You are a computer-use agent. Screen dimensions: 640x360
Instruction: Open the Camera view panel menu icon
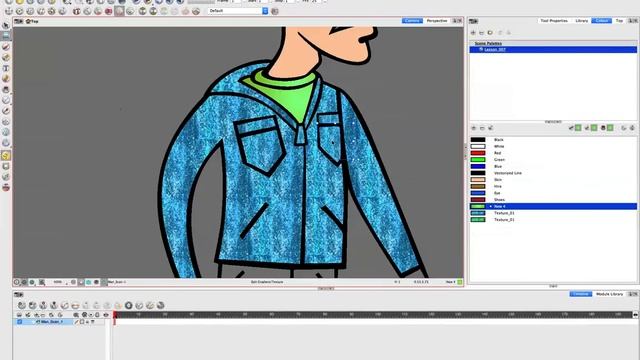18,21
